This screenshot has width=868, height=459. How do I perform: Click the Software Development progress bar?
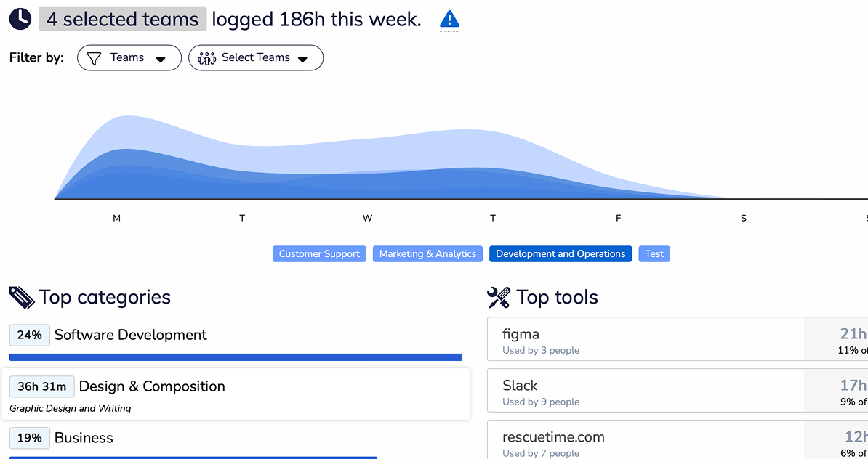pyautogui.click(x=236, y=357)
